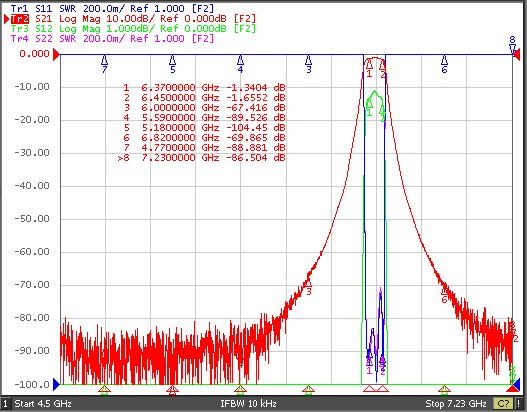Viewport: 527px width, 412px height.
Task: Click the Stop 7.23 GHz field
Action: click(x=456, y=403)
